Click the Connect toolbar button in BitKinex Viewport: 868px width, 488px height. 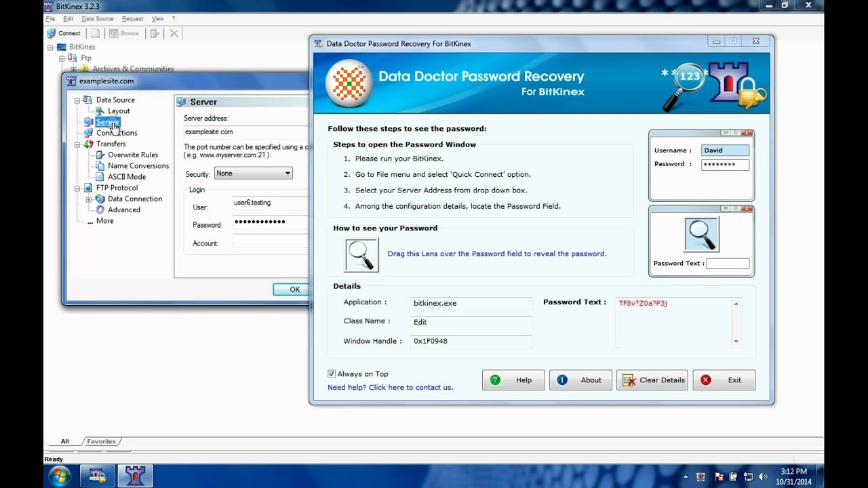click(63, 33)
